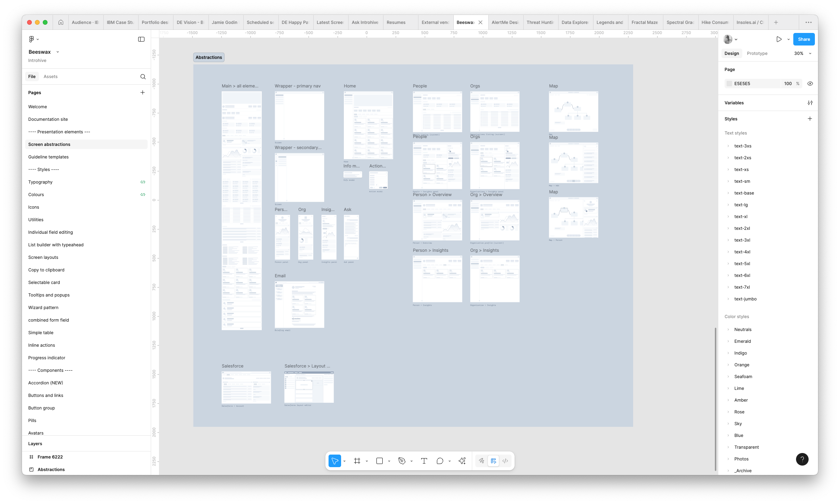Select the Frame tool

click(x=357, y=461)
